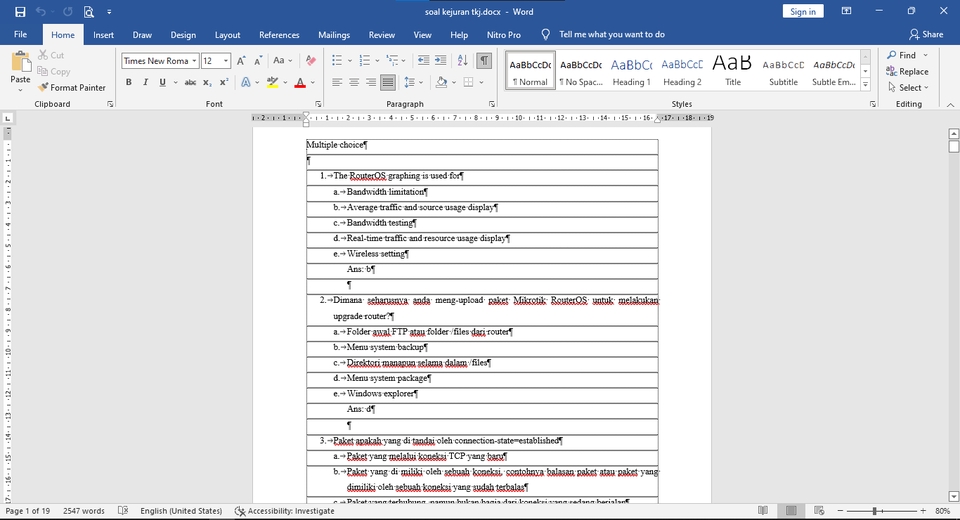Viewport: 960px width, 520px height.
Task: Open Print Preview from quick access toolbar
Action: coord(89,12)
